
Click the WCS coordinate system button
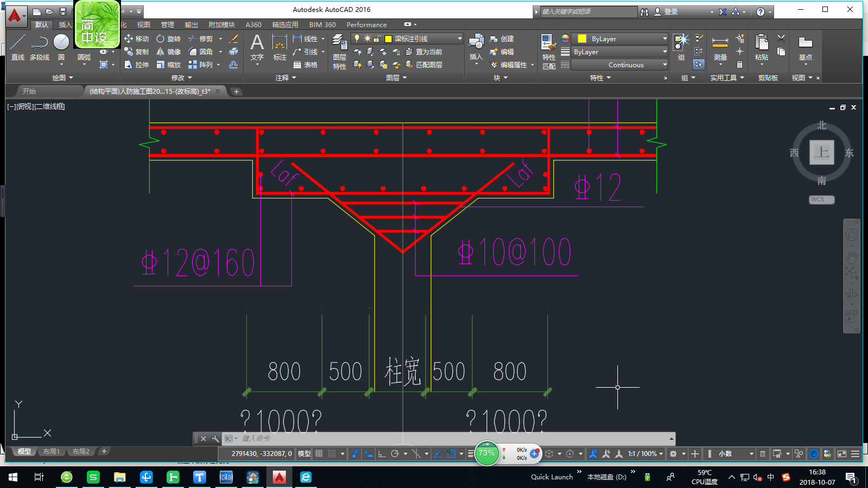tap(821, 200)
